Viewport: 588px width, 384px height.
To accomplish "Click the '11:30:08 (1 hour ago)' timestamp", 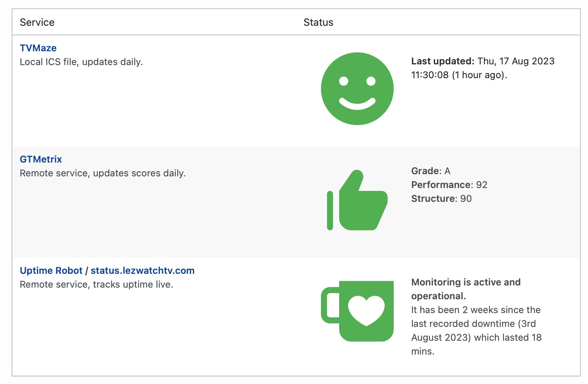I will (459, 75).
